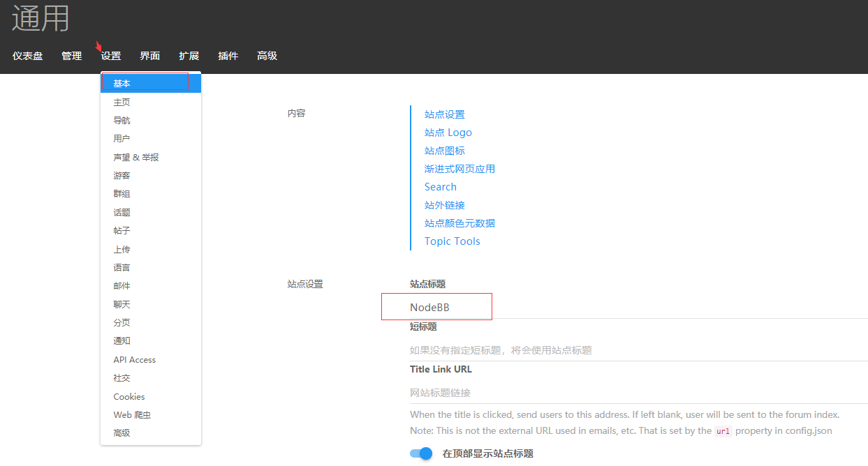
Task: Choose 声望 & 举报 dropdown entry
Action: click(x=151, y=157)
